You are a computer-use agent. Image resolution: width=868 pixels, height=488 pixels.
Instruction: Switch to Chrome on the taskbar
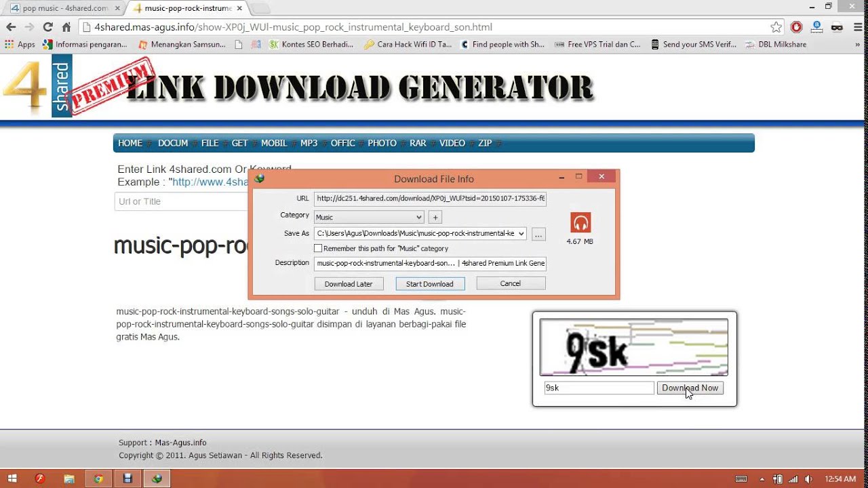pyautogui.click(x=98, y=479)
